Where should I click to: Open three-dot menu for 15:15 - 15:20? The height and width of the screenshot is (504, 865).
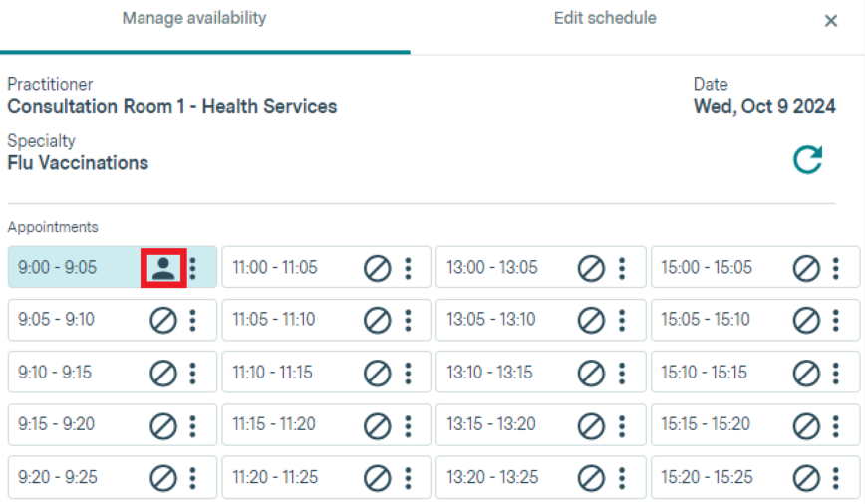tap(836, 425)
